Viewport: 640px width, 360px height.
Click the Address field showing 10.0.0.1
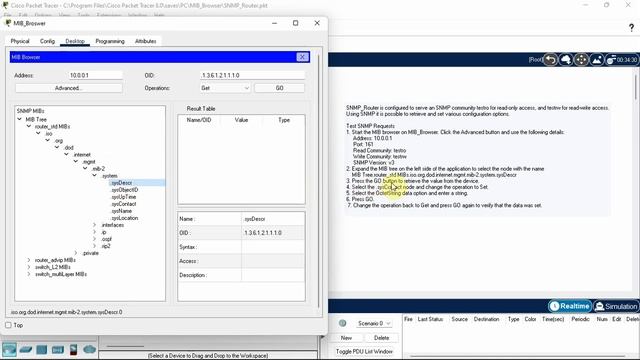(x=96, y=75)
